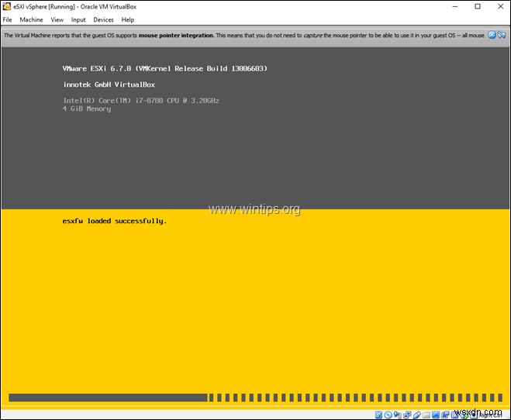Open the Help menu
The width and height of the screenshot is (511, 420).
point(128,20)
